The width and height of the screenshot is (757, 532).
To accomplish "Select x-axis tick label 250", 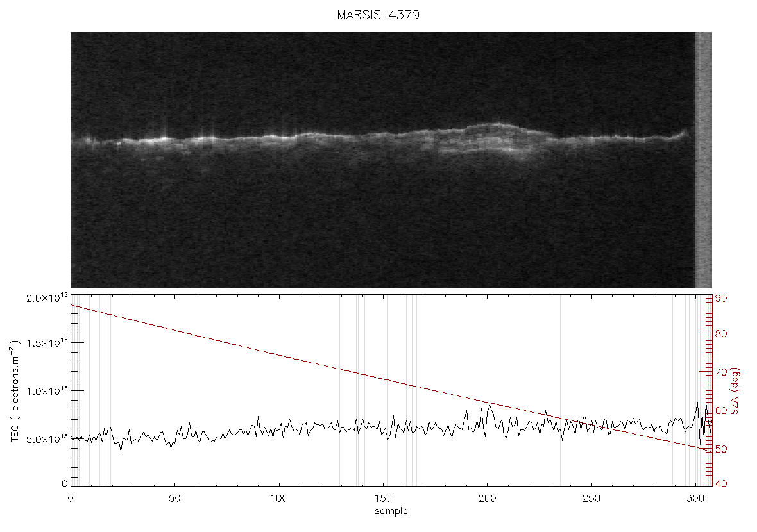I will 591,499.
